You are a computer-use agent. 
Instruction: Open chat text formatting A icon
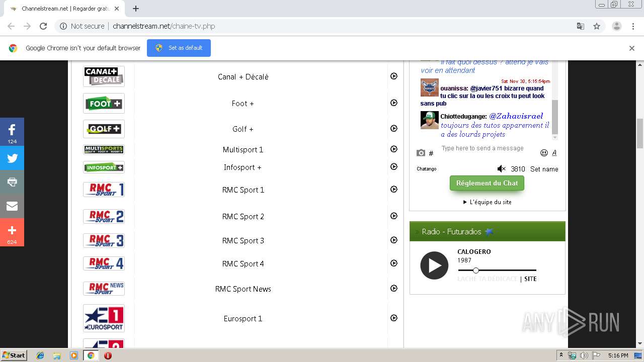click(x=554, y=153)
